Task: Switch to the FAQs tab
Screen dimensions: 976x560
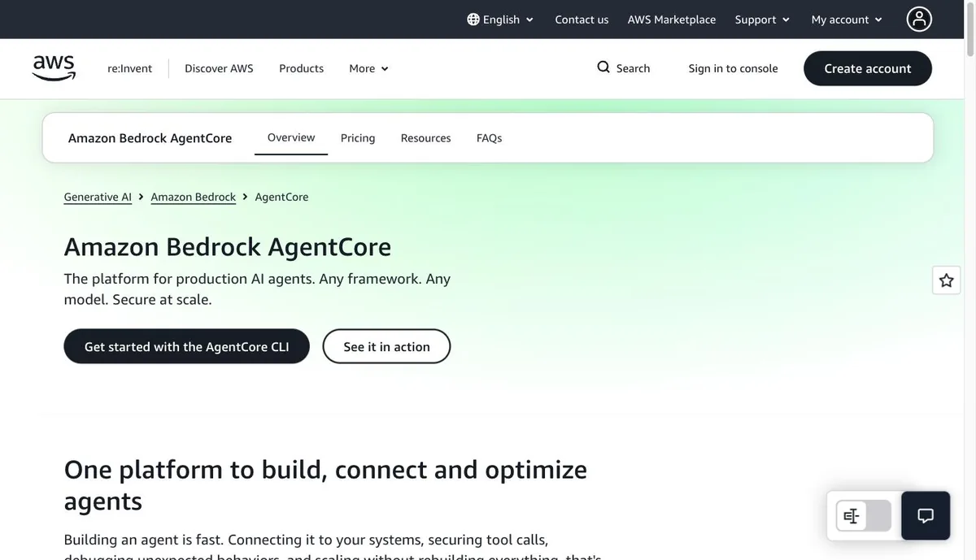Action: tap(489, 138)
